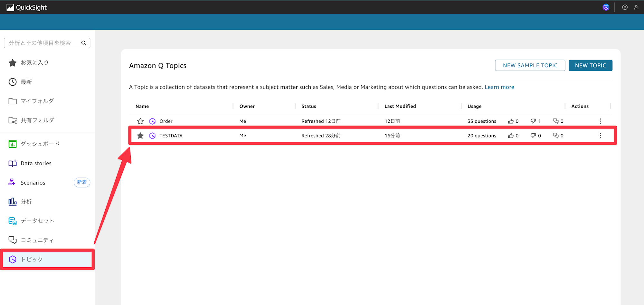Open the TESTDATA topic name
The height and width of the screenshot is (305, 644).
pyautogui.click(x=171, y=136)
